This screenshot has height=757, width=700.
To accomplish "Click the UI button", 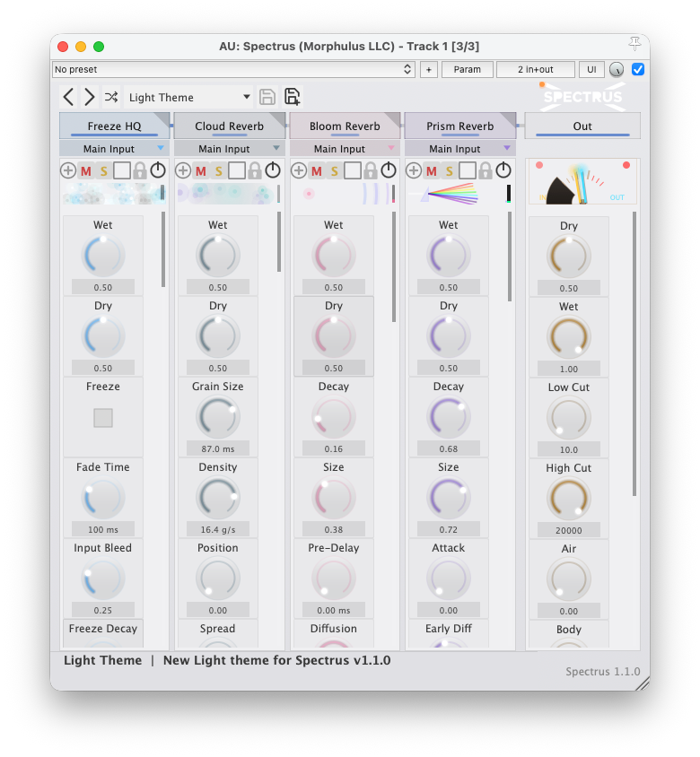I will point(591,70).
